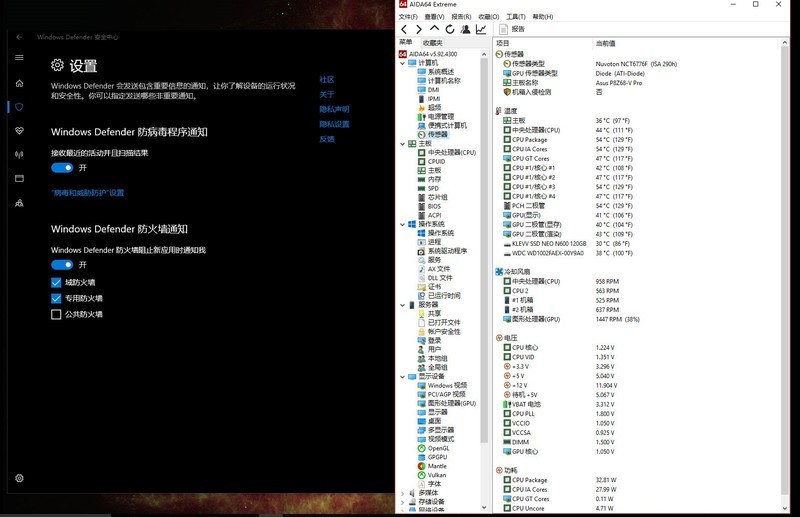Open 关于 link in Defender settings
Screen dimensions: 800x517
pos(327,94)
